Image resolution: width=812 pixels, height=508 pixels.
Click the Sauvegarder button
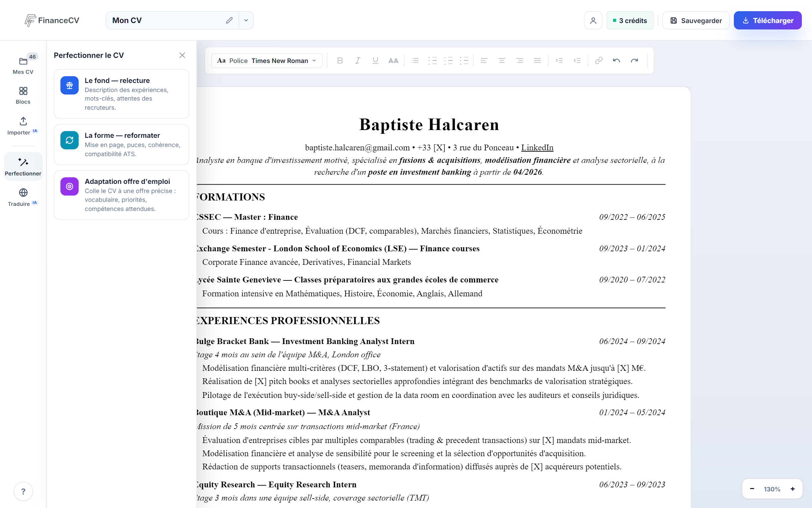pyautogui.click(x=696, y=21)
